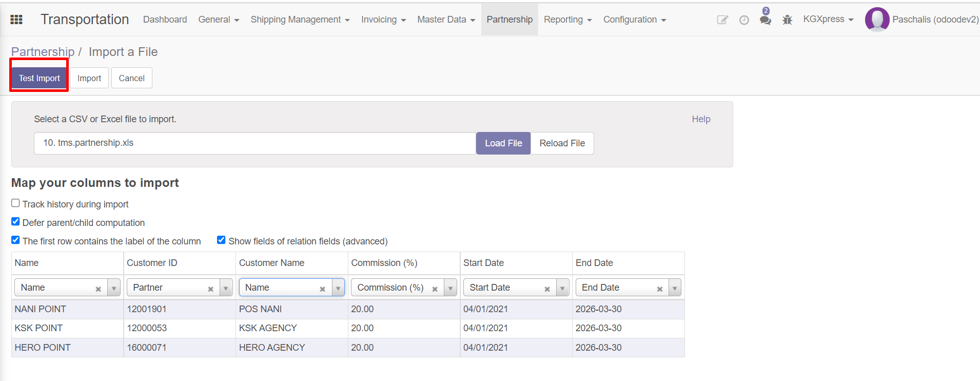The width and height of the screenshot is (980, 381).
Task: Click the POS NANI cell
Action: coord(292,309)
